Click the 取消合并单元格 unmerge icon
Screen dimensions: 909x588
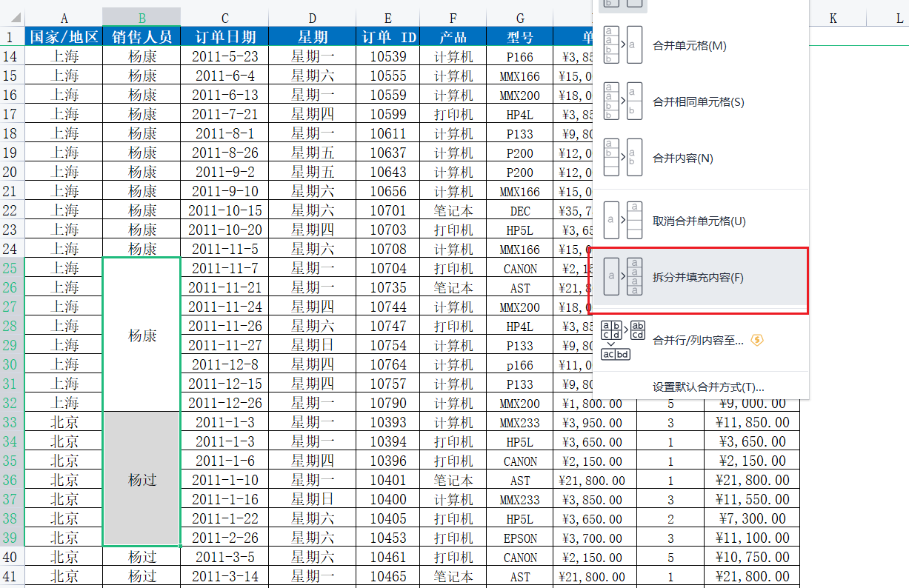pyautogui.click(x=623, y=221)
